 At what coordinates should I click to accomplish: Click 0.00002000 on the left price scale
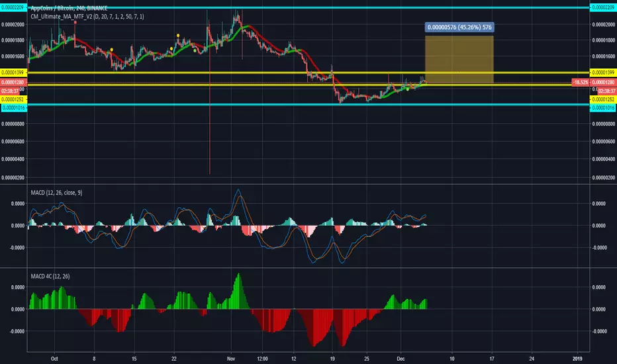13,24
